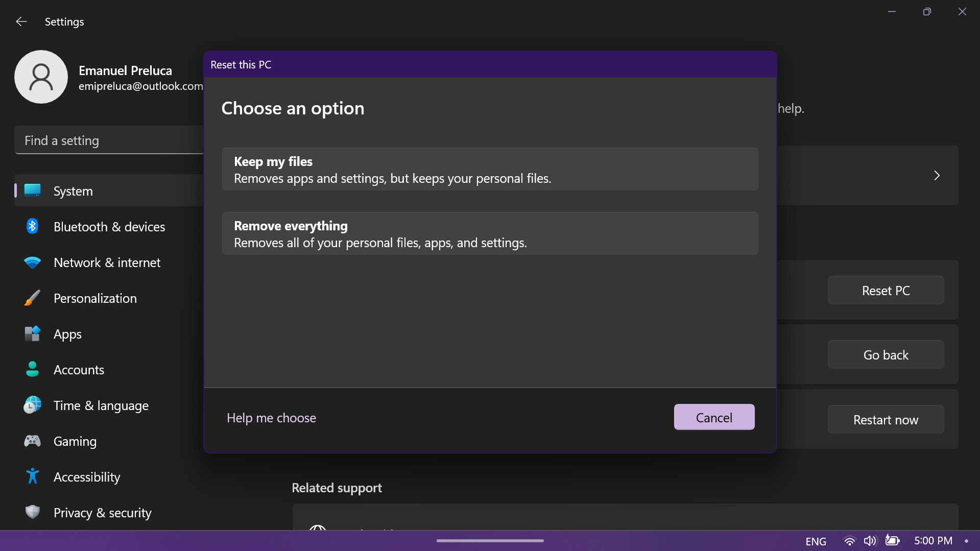This screenshot has width=980, height=551.
Task: Choose the "Remove everything" option
Action: click(x=490, y=233)
